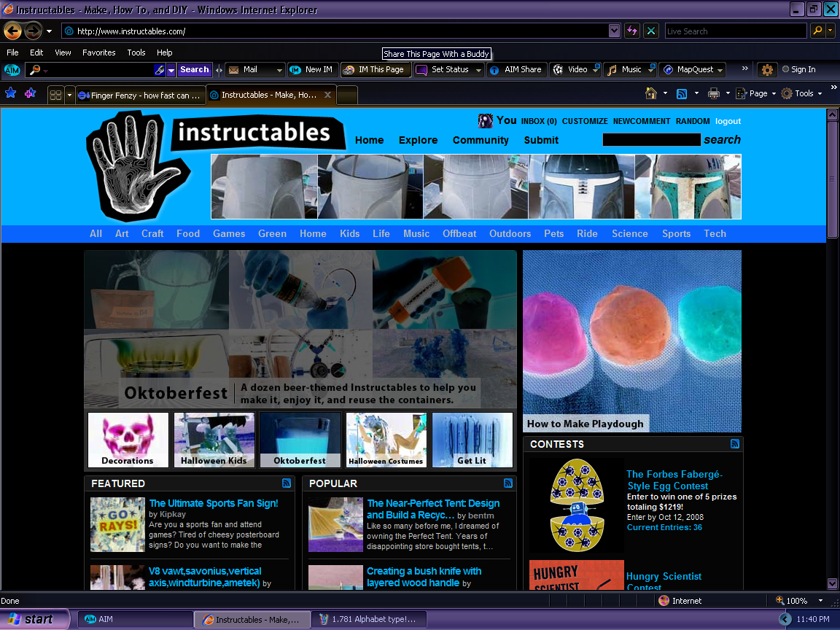The height and width of the screenshot is (630, 840).
Task: Click the Video toolbar button
Action: pyautogui.click(x=575, y=70)
